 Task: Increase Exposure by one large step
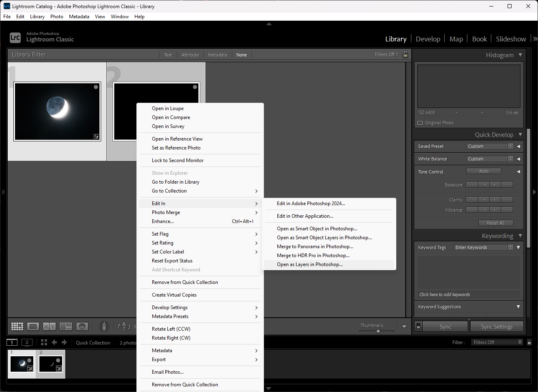507,184
